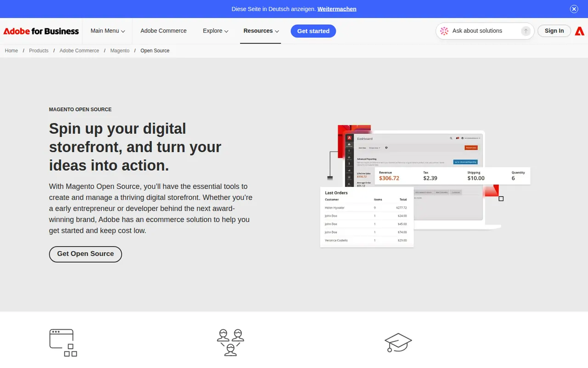This screenshot has width=588, height=368.
Task: Click the Magento dashboard illustration
Action: tap(425, 186)
